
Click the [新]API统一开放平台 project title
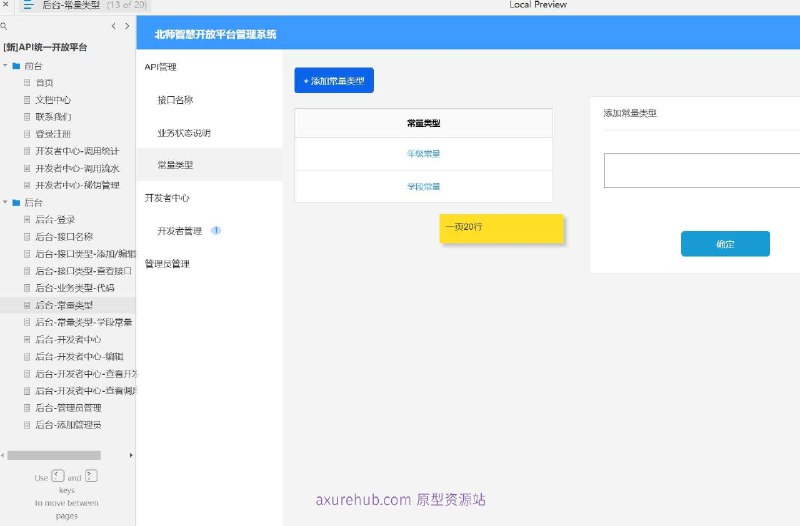click(x=45, y=47)
